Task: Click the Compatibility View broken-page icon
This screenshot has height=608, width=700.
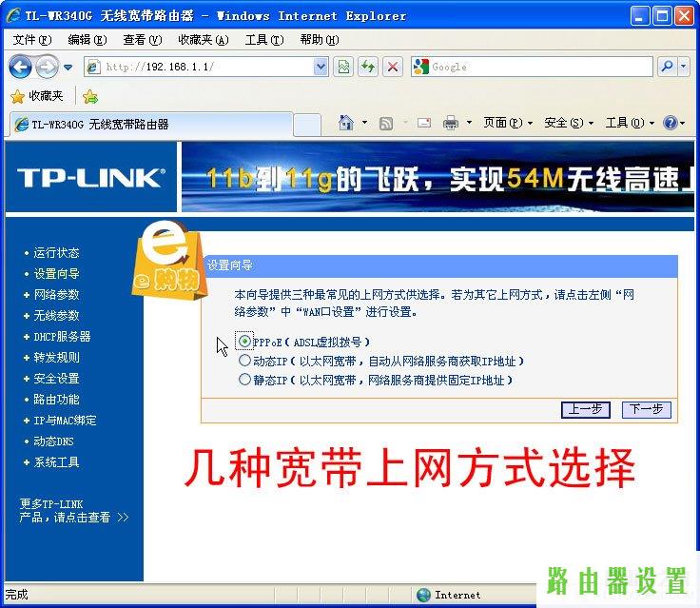Action: (343, 67)
